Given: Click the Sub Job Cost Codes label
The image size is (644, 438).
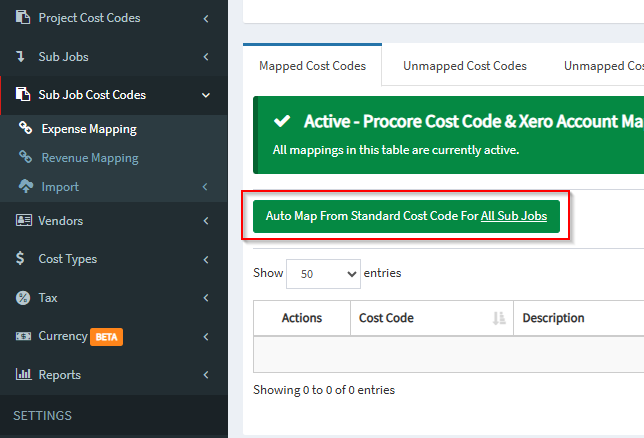Looking at the screenshot, I should pos(92,95).
